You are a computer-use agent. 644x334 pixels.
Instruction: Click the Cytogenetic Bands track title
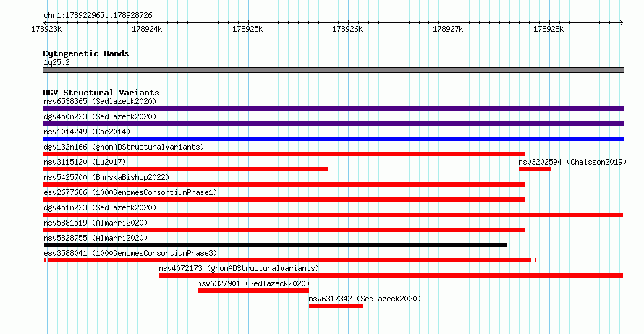click(x=86, y=53)
